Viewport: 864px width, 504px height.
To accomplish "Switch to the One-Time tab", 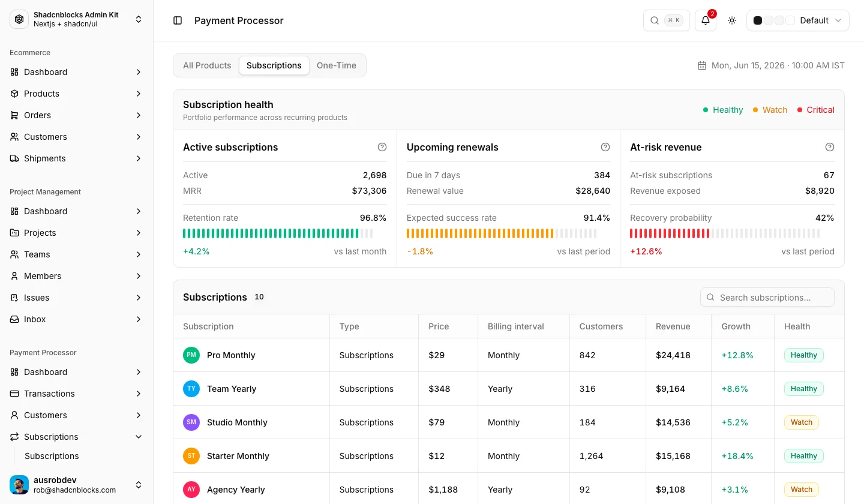I will [337, 65].
